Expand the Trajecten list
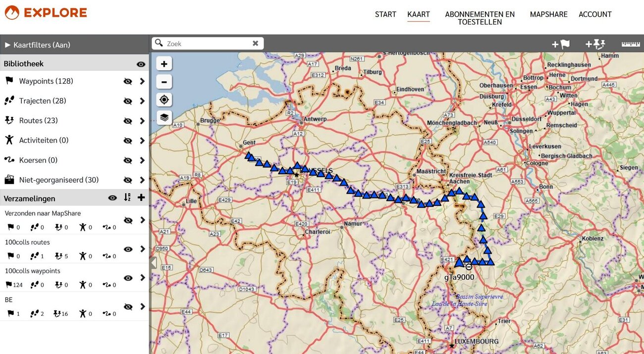The width and height of the screenshot is (644, 354). coord(142,101)
